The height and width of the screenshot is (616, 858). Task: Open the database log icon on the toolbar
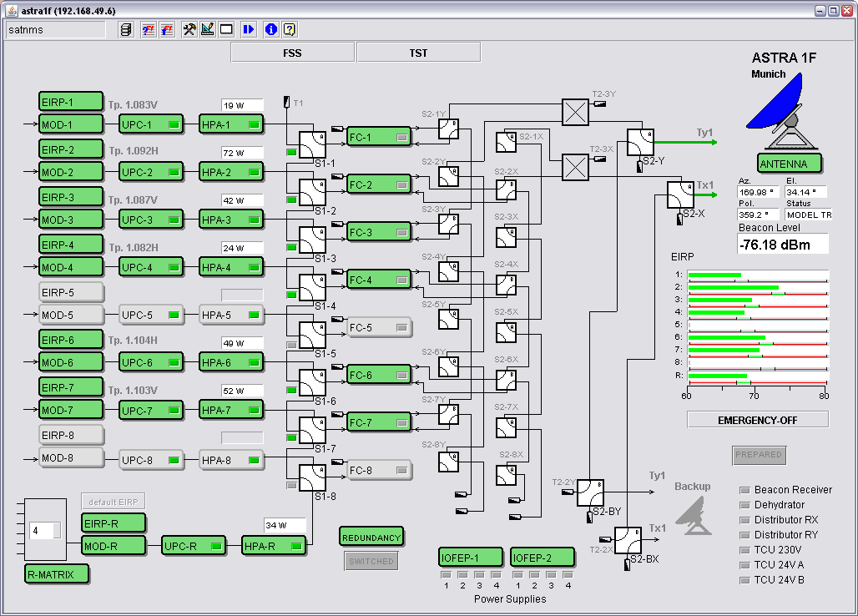click(x=127, y=29)
